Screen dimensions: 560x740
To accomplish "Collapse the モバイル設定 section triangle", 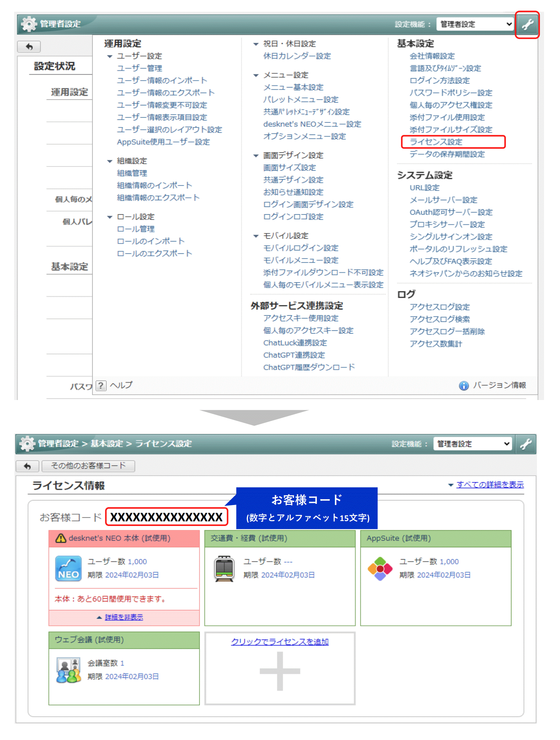I will click(256, 236).
